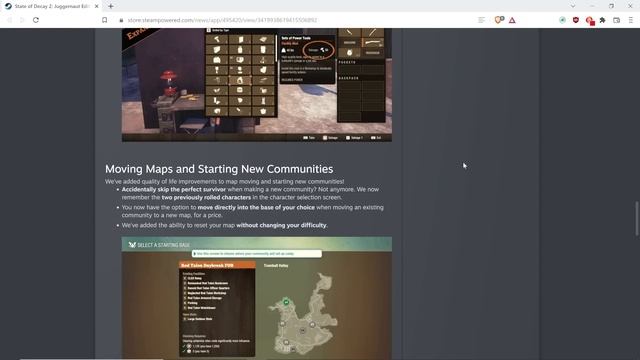Open the browser main menu
Image resolution: width=640 pixels, height=360 pixels.
[x=630, y=20]
